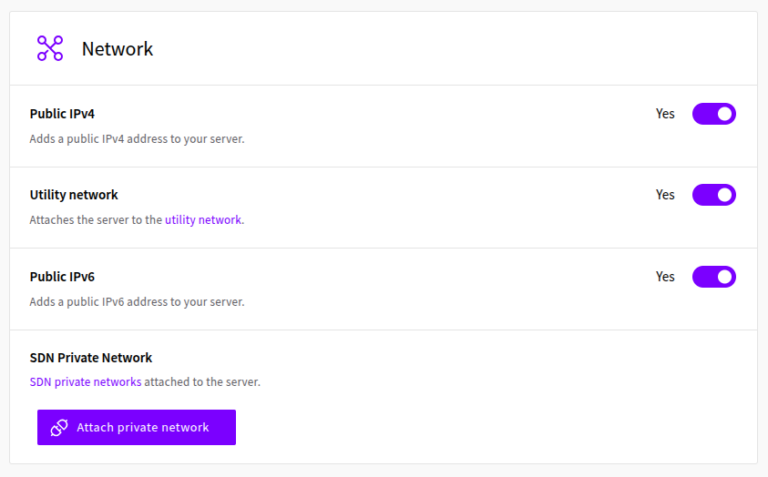Click the Network section heading
This screenshot has height=477, width=768.
point(117,49)
